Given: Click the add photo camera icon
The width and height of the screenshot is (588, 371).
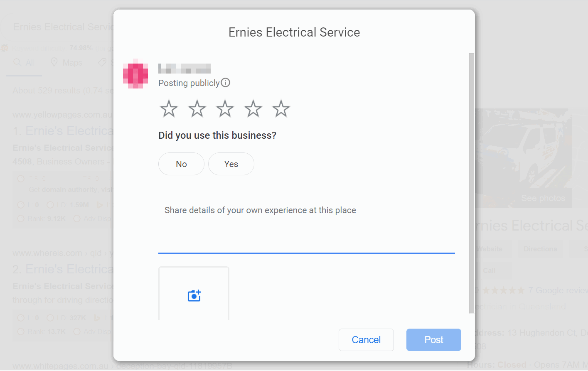Looking at the screenshot, I should [x=194, y=295].
